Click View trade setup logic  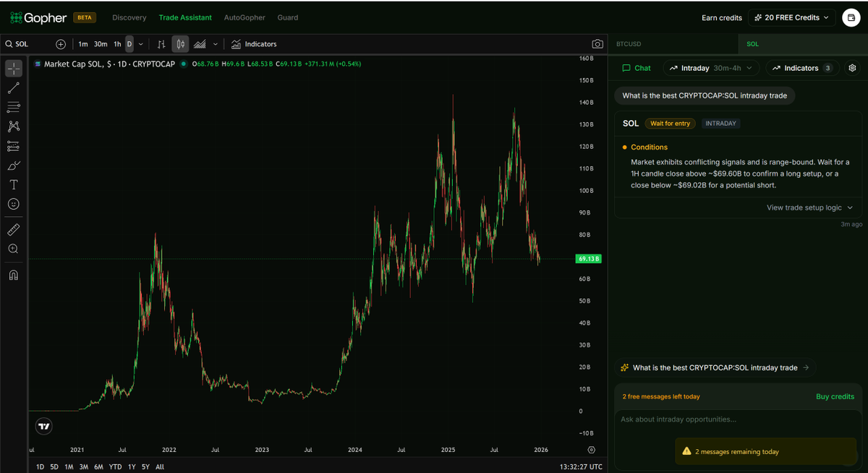point(804,208)
